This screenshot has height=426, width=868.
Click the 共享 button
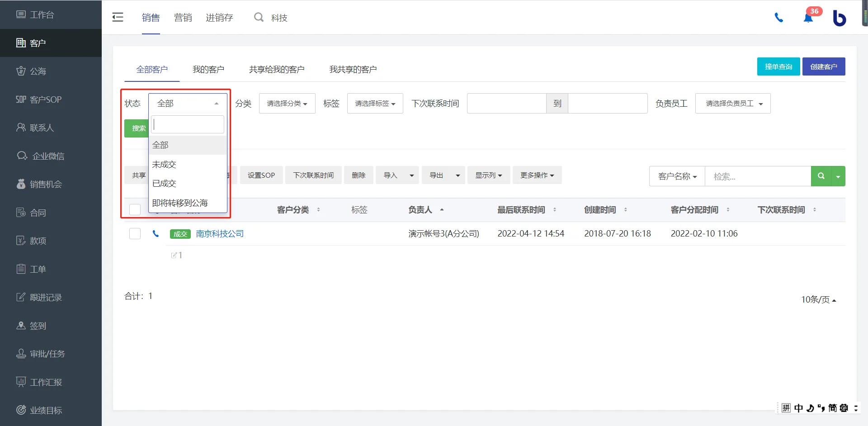click(137, 175)
